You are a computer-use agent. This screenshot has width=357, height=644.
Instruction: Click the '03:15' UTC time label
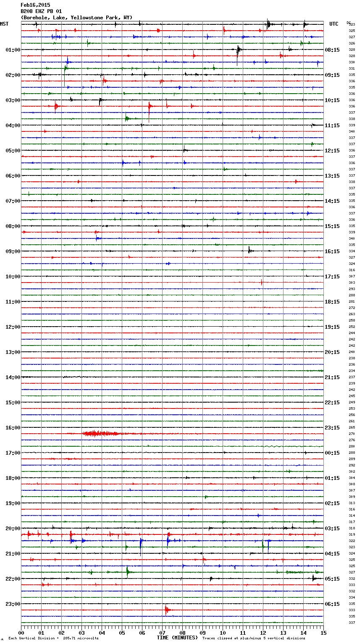[332, 529]
